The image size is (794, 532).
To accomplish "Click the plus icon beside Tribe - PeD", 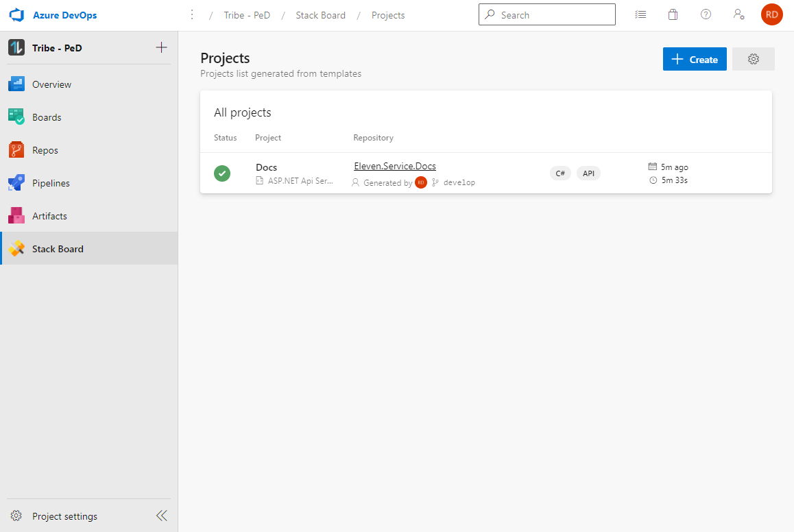I will click(x=161, y=47).
